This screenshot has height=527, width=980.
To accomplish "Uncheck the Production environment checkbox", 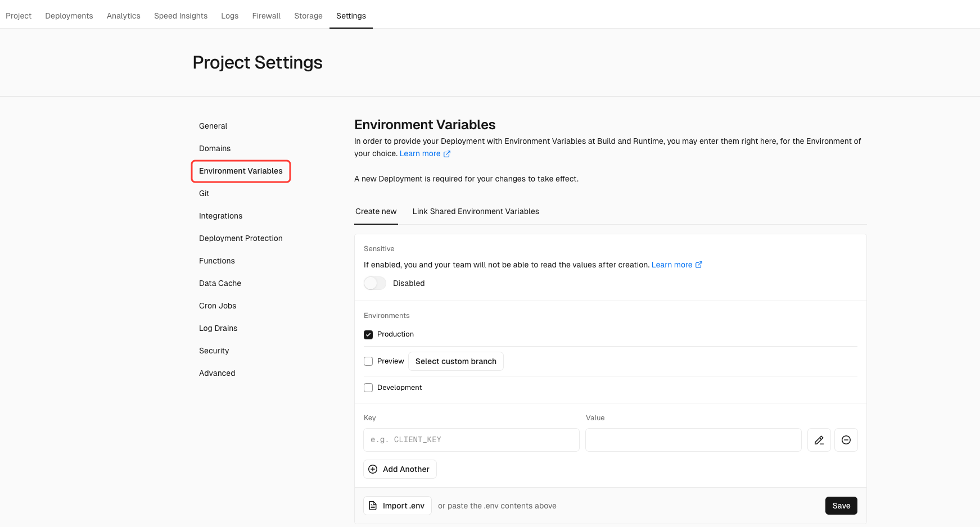I will [368, 334].
